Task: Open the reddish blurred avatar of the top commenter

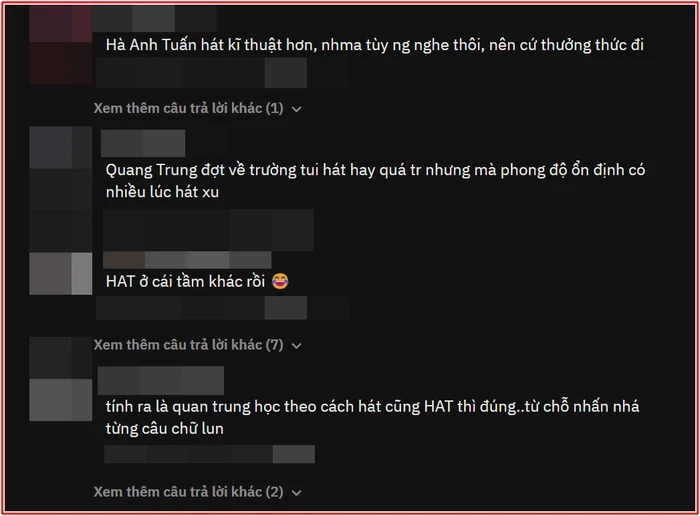Action: pyautogui.click(x=61, y=45)
